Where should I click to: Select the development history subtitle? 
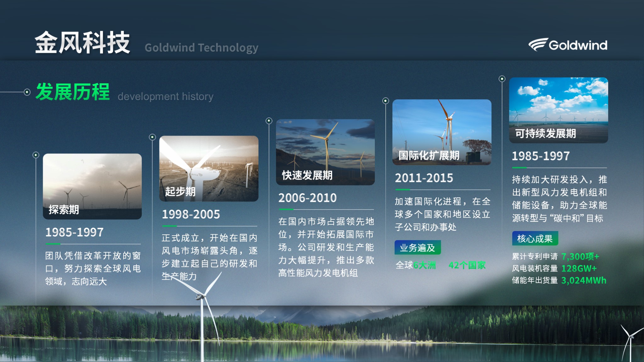(x=165, y=96)
